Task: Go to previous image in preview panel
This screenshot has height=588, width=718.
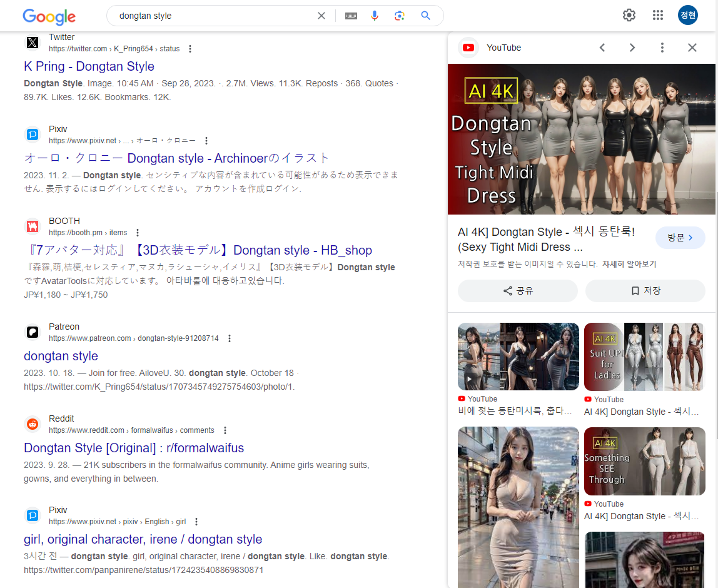Action: [602, 48]
